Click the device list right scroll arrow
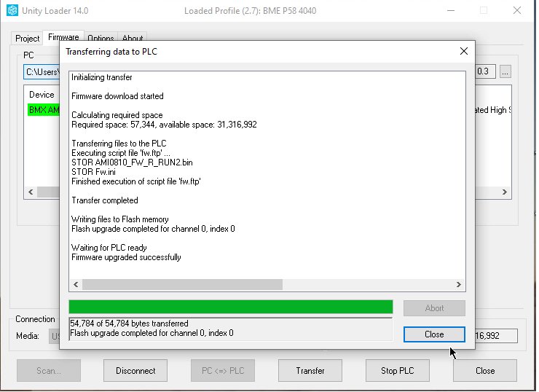 [504, 192]
